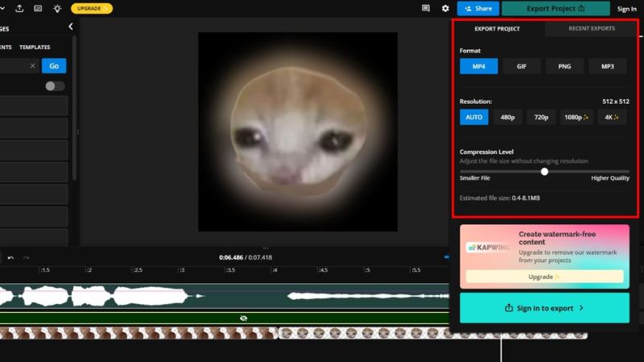The image size is (644, 362).
Task: Expand the dropdown chevron at top left
Action: click(x=2, y=8)
